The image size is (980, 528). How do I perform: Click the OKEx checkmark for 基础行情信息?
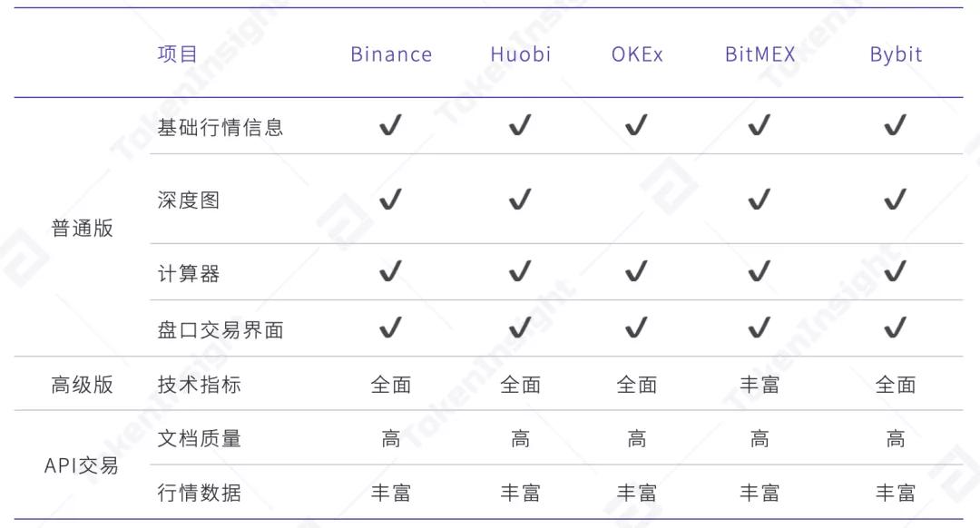click(x=637, y=126)
